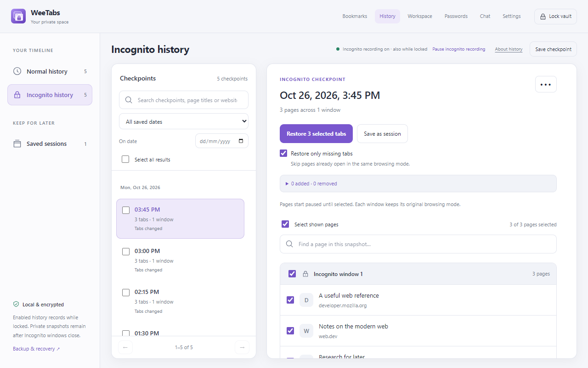Click the Local & encrypted shield icon
The height and width of the screenshot is (368, 588).
[x=16, y=305]
